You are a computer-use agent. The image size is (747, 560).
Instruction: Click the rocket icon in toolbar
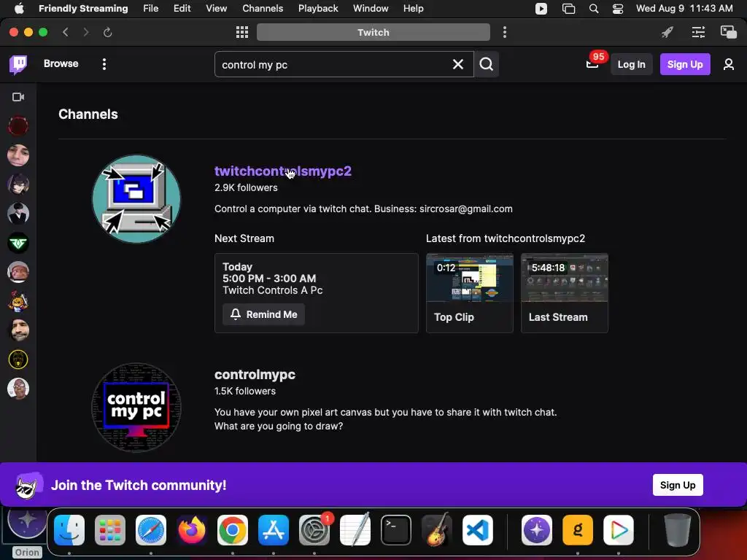click(667, 32)
